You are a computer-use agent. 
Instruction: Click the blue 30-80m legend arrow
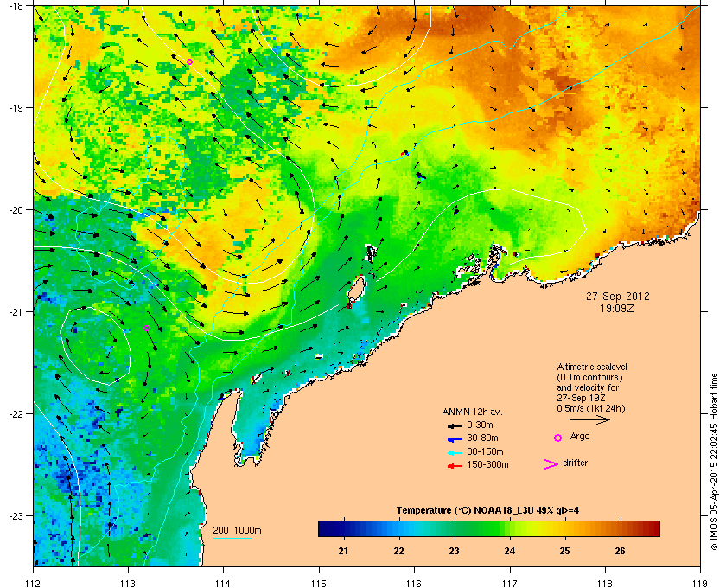(455, 438)
